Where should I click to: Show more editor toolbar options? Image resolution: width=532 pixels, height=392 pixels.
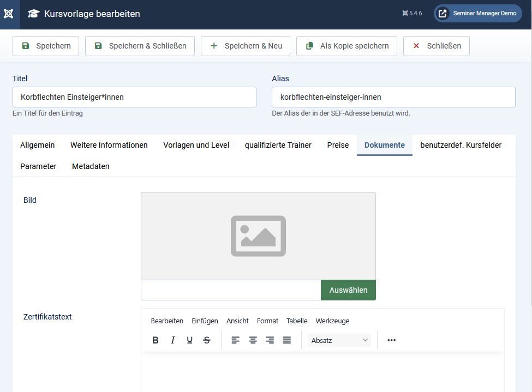[392, 340]
